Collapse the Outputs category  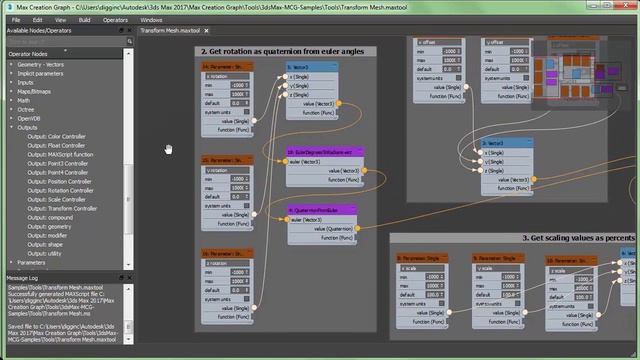11,127
